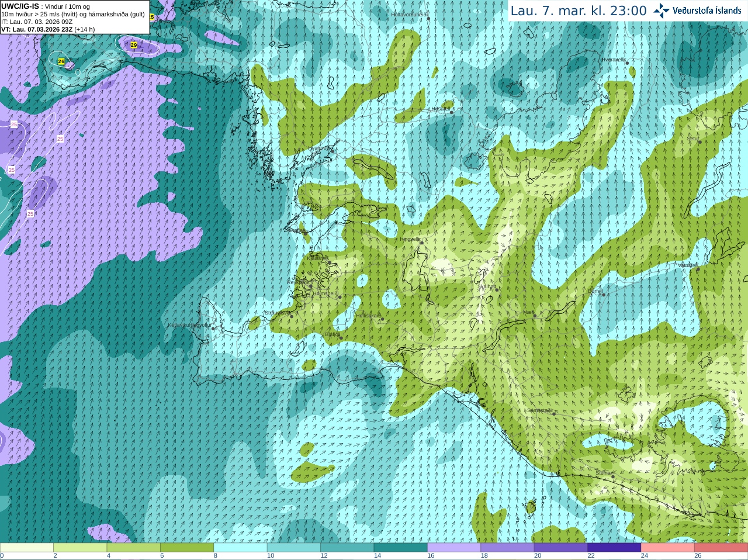The image size is (748, 560).
Task: Select the Hellisskarð station label
Action: 368,316
